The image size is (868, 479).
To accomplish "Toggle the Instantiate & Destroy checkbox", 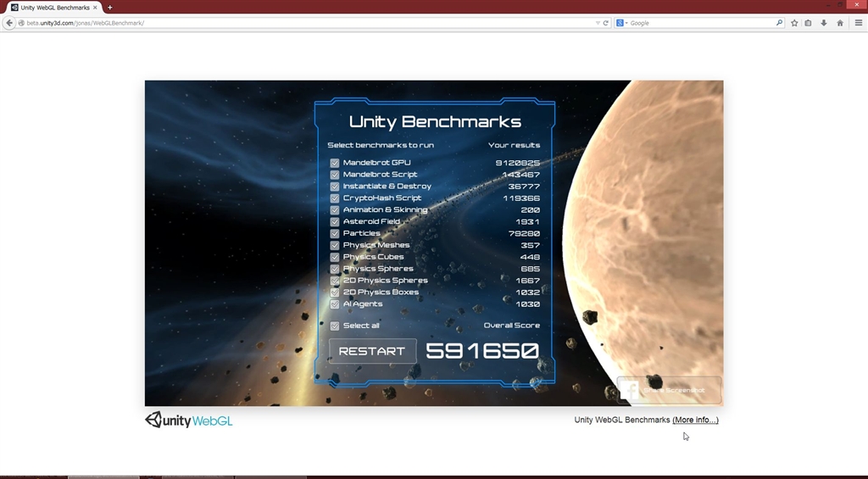I will coord(334,187).
